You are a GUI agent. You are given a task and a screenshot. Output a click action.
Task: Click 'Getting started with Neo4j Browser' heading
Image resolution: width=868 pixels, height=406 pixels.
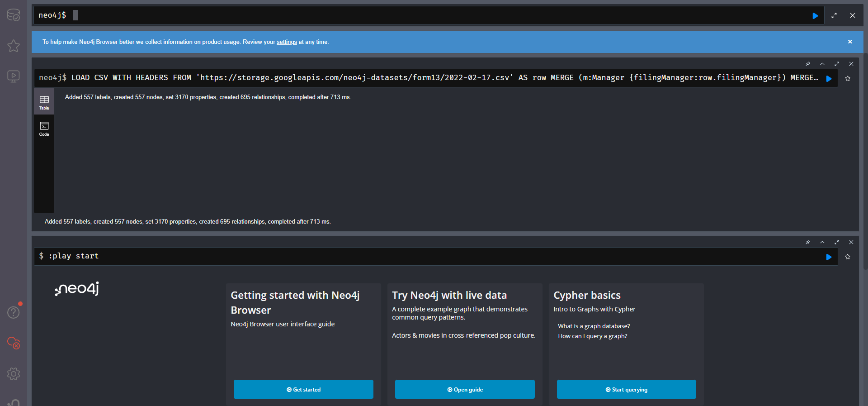click(x=295, y=302)
